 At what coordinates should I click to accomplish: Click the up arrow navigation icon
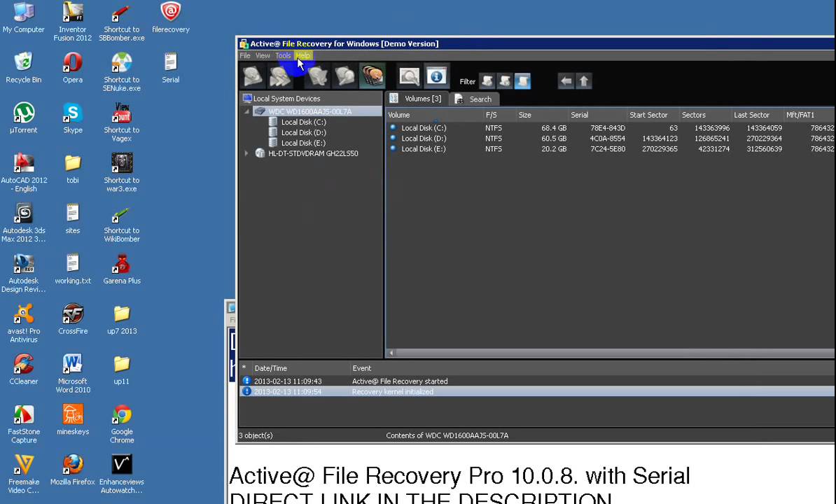(x=584, y=81)
